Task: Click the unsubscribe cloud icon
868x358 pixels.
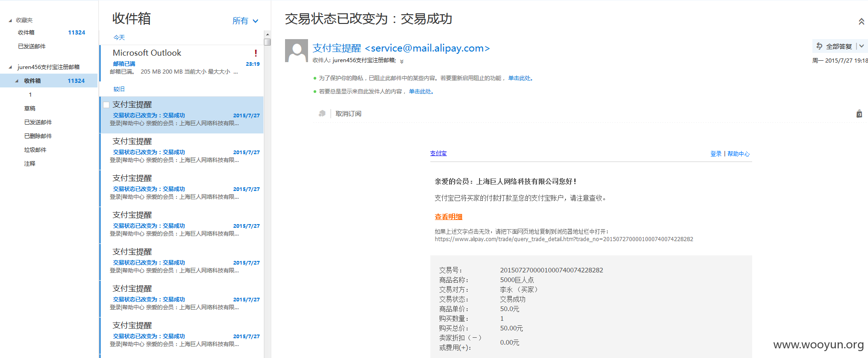Action: [x=322, y=114]
